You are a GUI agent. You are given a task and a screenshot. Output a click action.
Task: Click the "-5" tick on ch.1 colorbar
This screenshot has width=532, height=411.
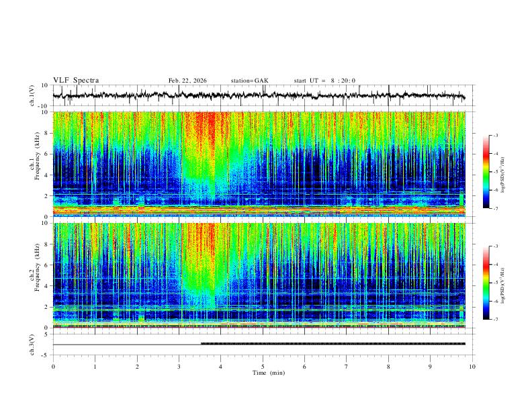click(x=495, y=172)
